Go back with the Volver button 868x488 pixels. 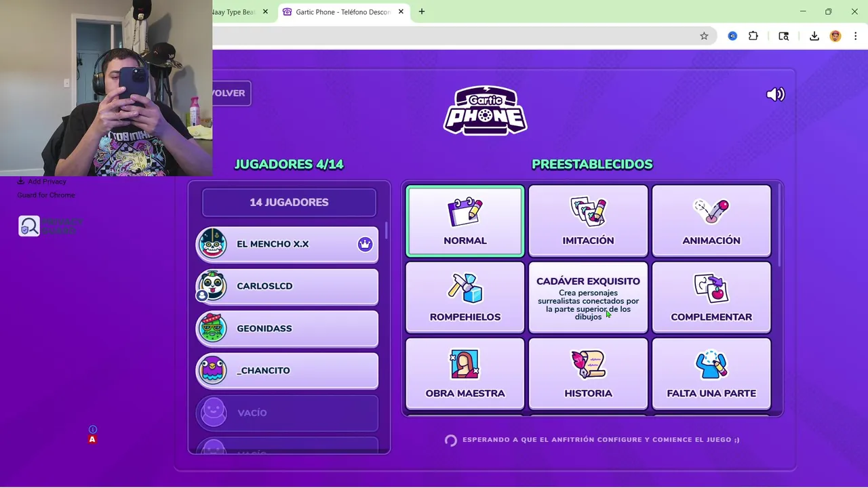point(231,93)
